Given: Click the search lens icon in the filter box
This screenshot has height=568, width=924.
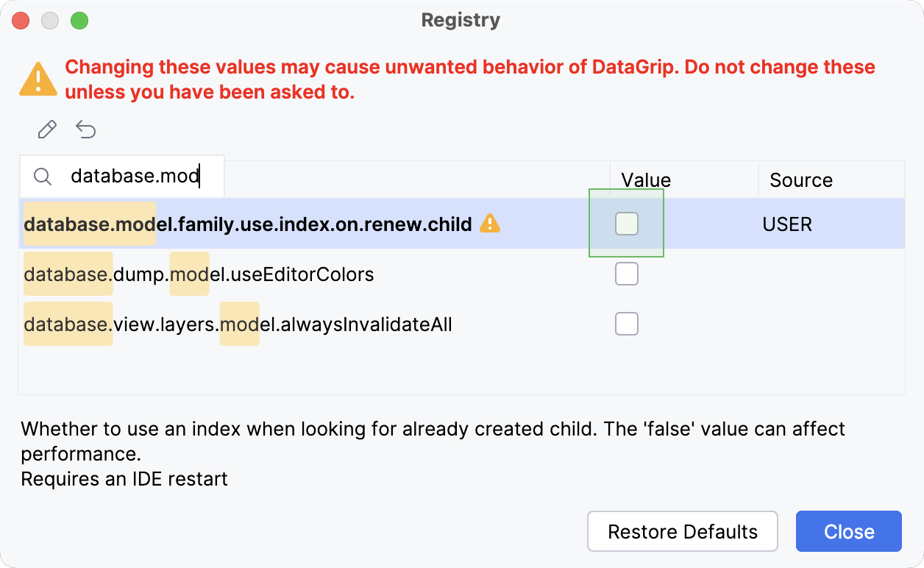Looking at the screenshot, I should coord(42,176).
